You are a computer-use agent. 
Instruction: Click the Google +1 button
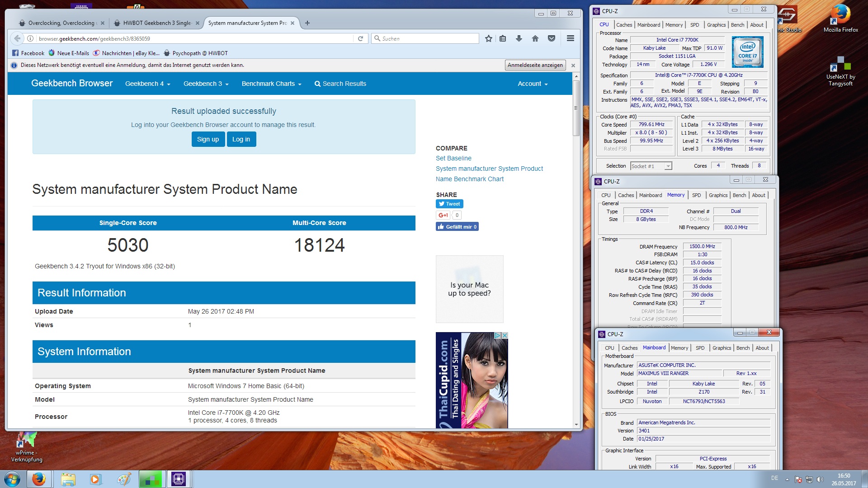tap(443, 215)
